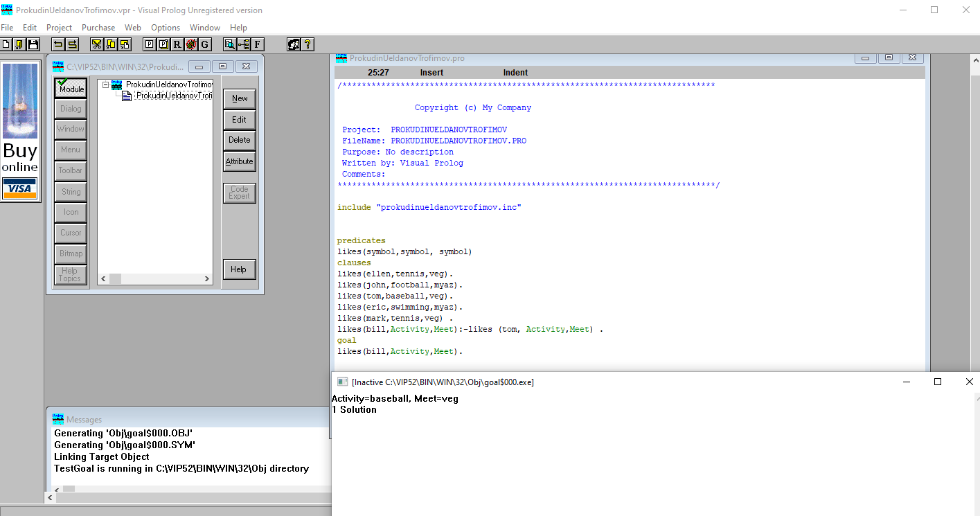The image size is (980, 516).
Task: Open the project tree toolbar icon
Action: click(x=244, y=44)
